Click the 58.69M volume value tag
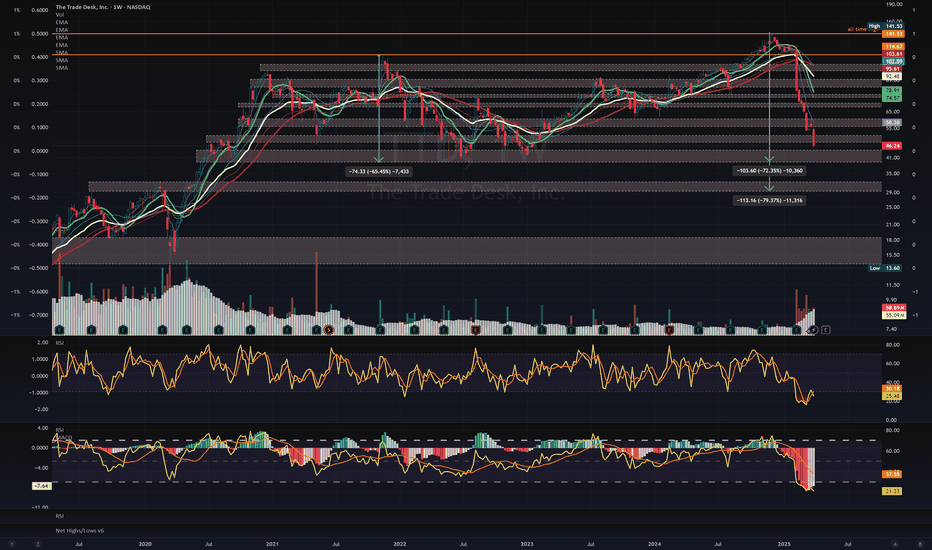Viewport: 932px width, 550px height. pyautogui.click(x=894, y=308)
